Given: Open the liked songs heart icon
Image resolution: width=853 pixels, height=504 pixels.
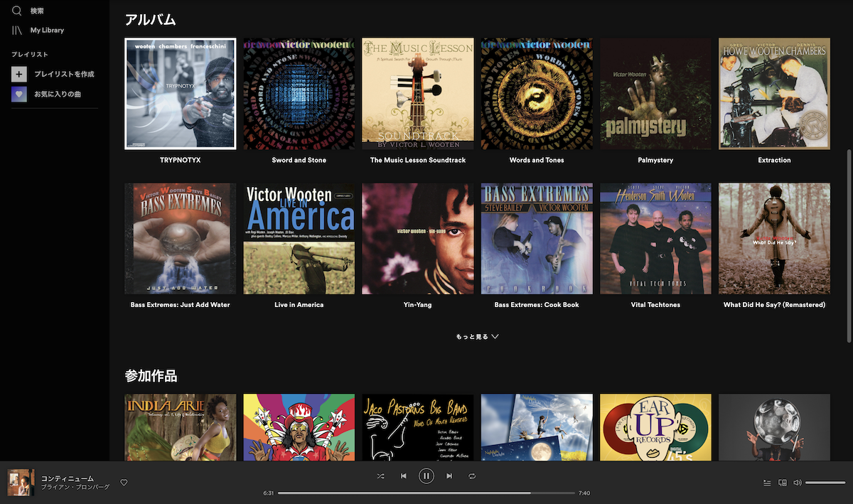Looking at the screenshot, I should coord(19,94).
